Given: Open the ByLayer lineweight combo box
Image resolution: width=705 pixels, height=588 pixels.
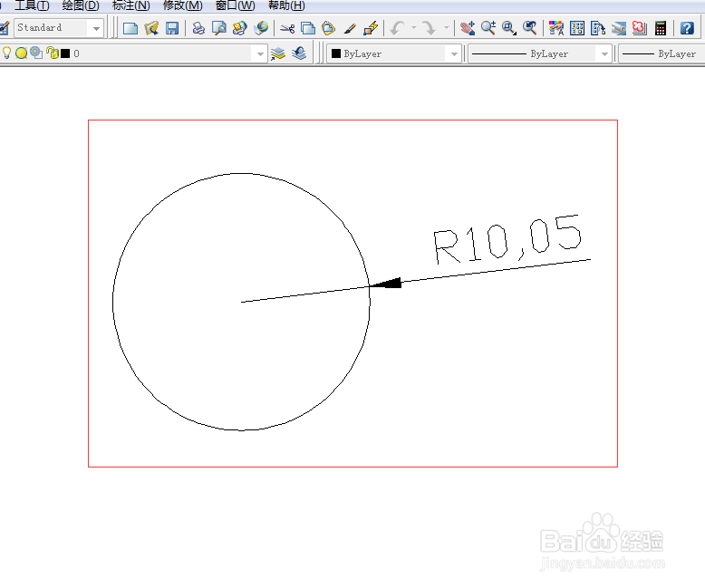Looking at the screenshot, I should pos(662,54).
